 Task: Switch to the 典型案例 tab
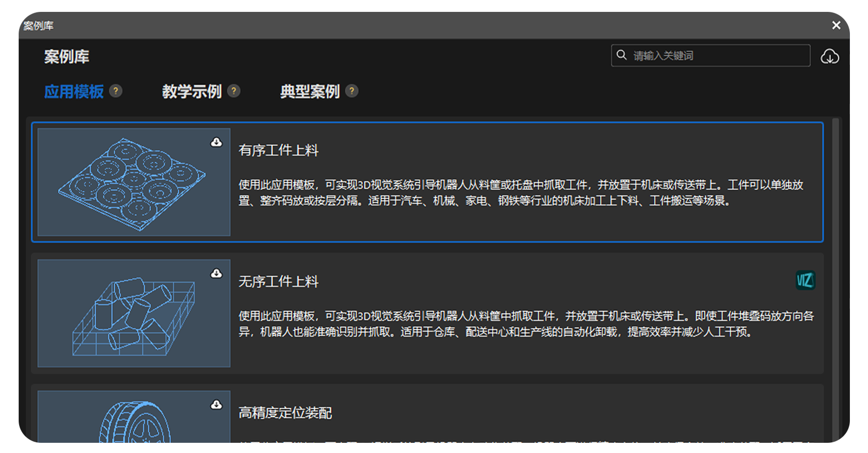[x=311, y=90]
